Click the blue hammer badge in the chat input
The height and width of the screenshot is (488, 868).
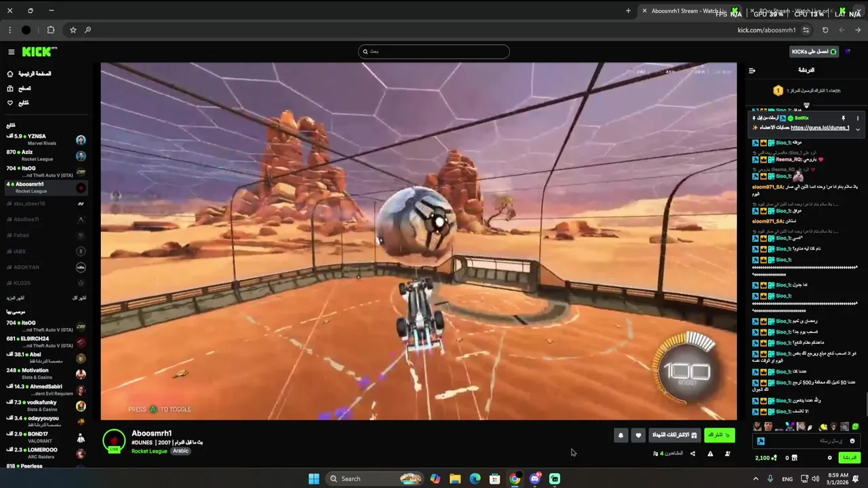[x=760, y=441]
